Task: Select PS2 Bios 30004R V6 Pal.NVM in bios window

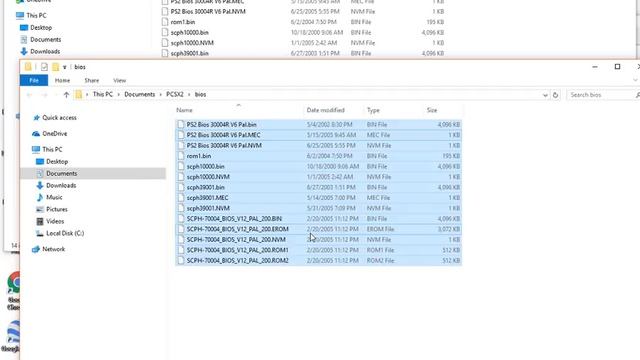Action: pos(224,145)
